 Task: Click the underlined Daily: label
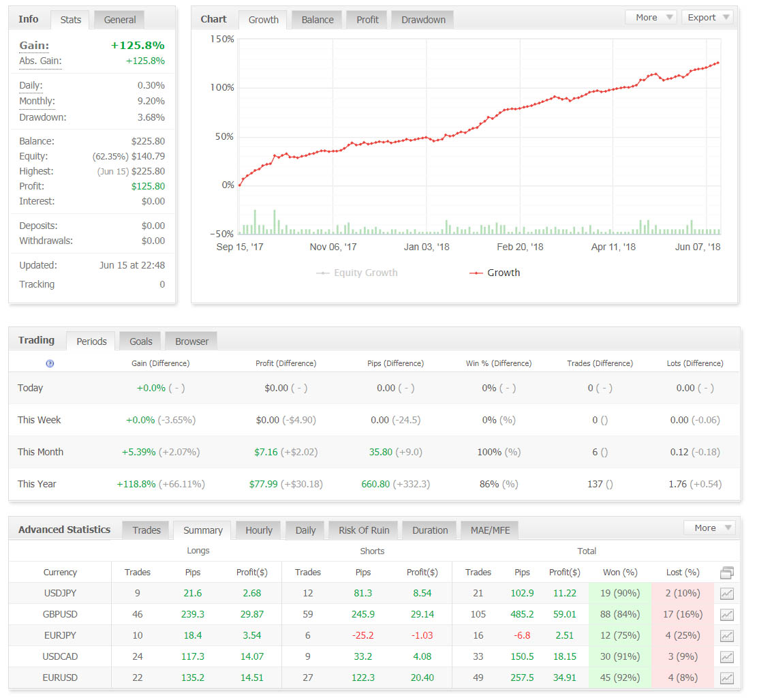pos(31,85)
